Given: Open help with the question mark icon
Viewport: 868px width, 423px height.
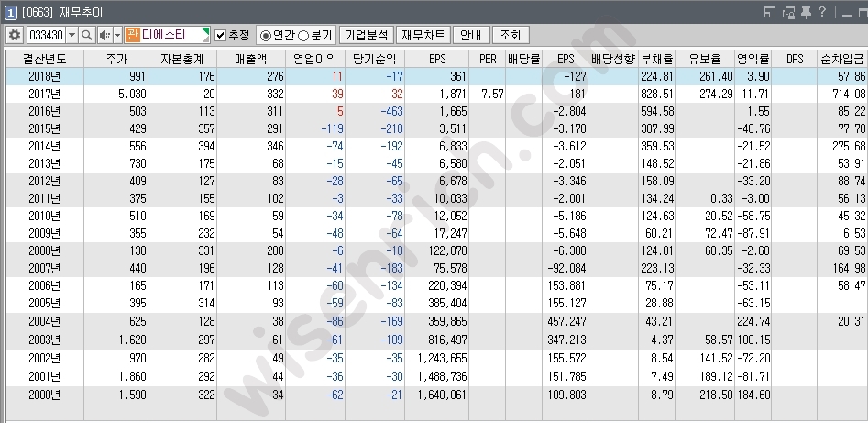Looking at the screenshot, I should click(822, 12).
